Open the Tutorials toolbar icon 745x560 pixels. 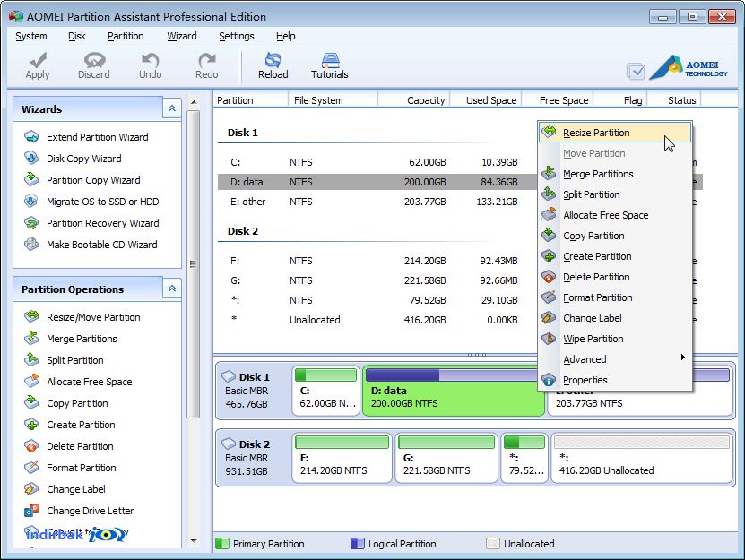330,60
